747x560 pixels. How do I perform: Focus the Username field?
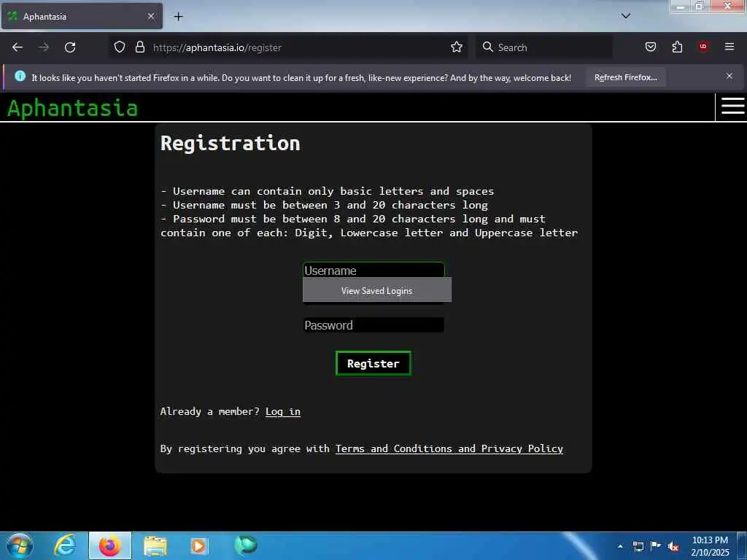[x=373, y=270]
